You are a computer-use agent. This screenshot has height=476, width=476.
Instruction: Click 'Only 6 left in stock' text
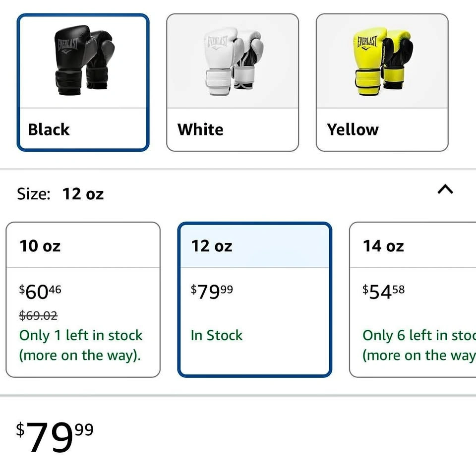[x=419, y=336]
